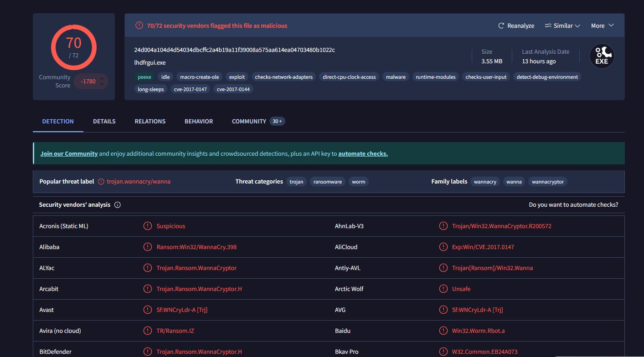Click the 30+ community count badge
The width and height of the screenshot is (644, 357).
[x=277, y=121]
